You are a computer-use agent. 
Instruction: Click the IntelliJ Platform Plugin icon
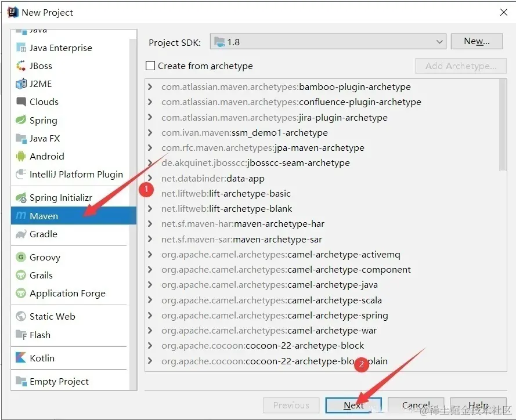point(21,174)
